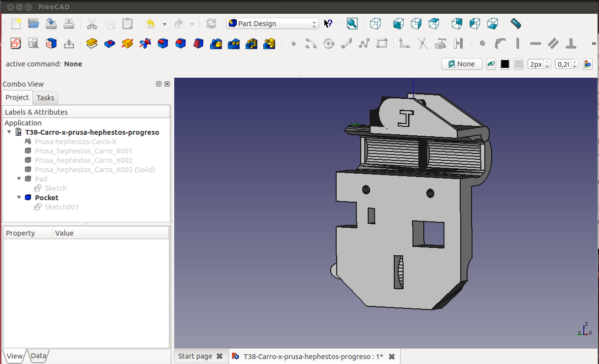Image resolution: width=599 pixels, height=364 pixels.
Task: Click the Undo arrow icon
Action: pos(151,24)
